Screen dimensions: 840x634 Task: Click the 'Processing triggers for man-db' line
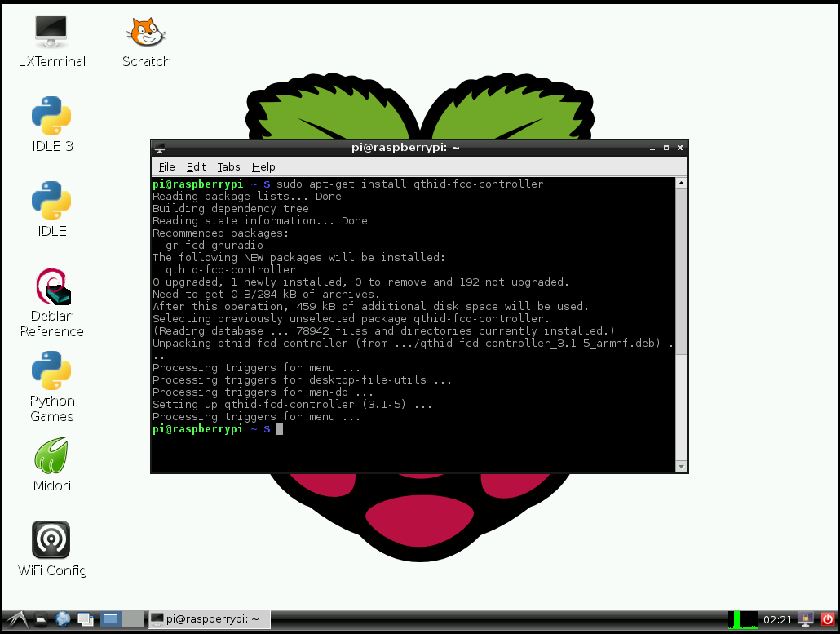tap(263, 392)
